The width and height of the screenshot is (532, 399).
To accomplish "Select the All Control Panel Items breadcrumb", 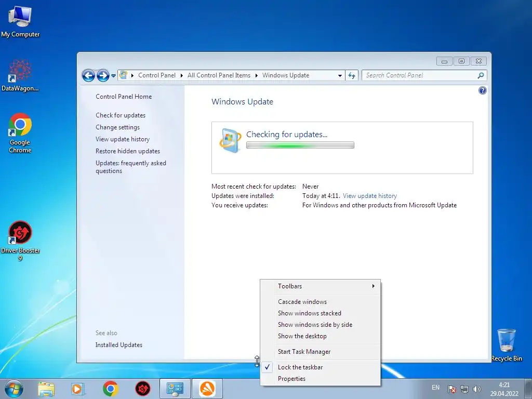I will coord(219,75).
